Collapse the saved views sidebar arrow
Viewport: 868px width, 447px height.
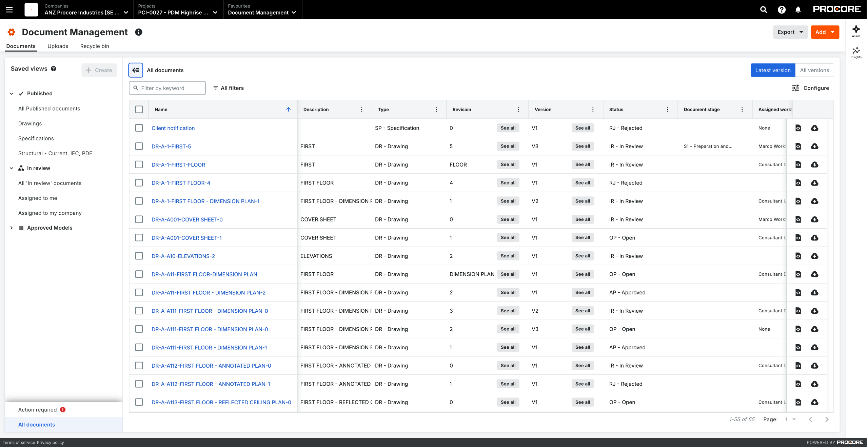tap(136, 70)
